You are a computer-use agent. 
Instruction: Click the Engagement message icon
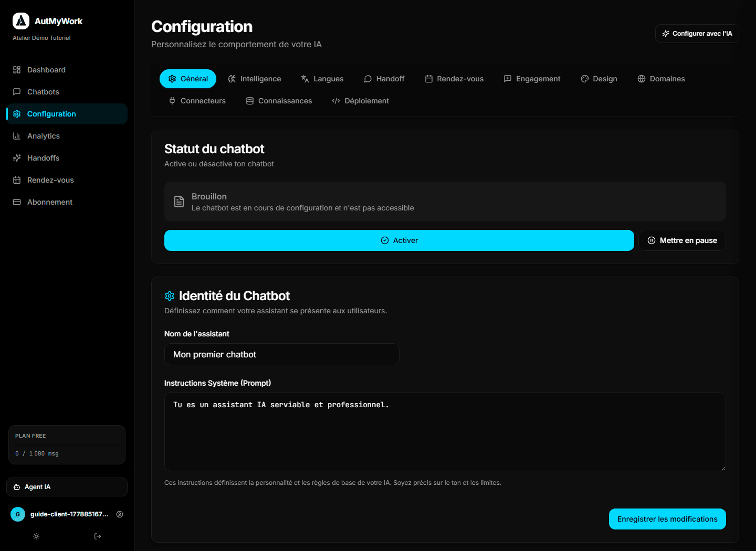click(508, 79)
